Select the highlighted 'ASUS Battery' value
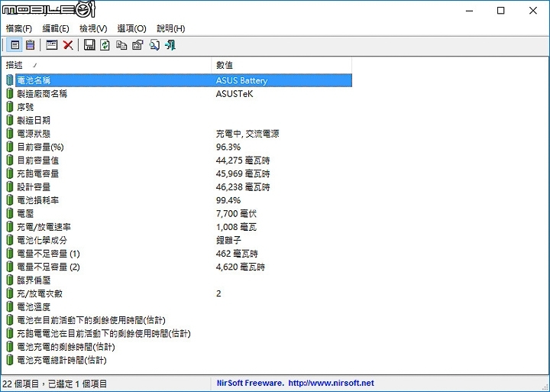The height and width of the screenshot is (392, 550). click(241, 80)
